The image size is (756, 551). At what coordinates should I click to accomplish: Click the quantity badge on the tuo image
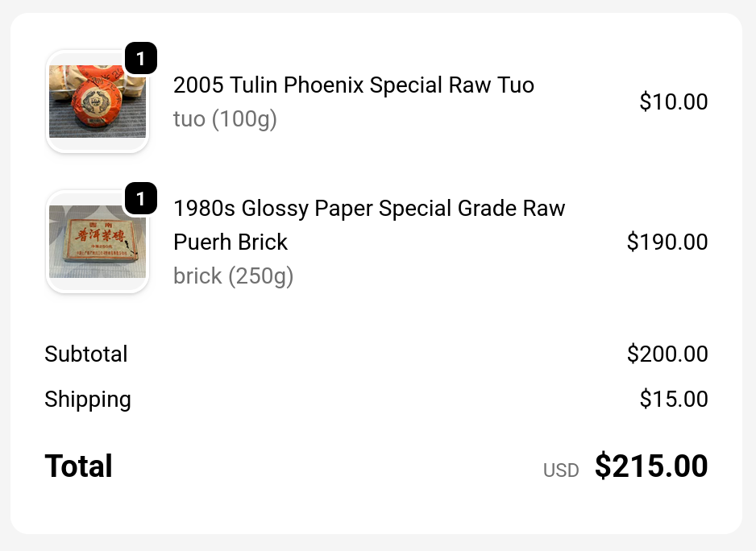pos(141,59)
